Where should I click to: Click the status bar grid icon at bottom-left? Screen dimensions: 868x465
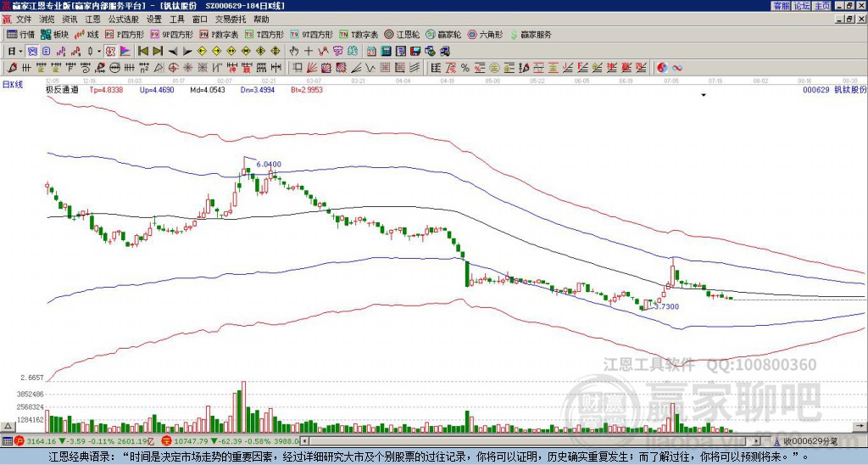tap(7, 441)
